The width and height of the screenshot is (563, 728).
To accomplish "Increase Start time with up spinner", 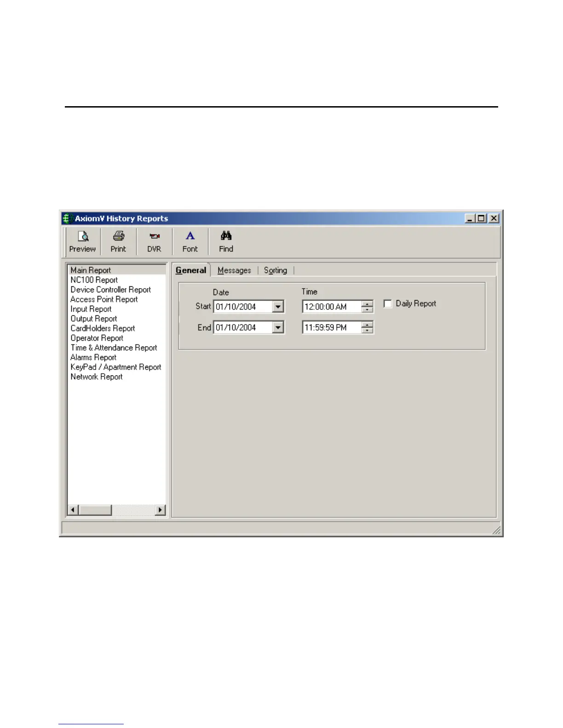I will point(367,304).
